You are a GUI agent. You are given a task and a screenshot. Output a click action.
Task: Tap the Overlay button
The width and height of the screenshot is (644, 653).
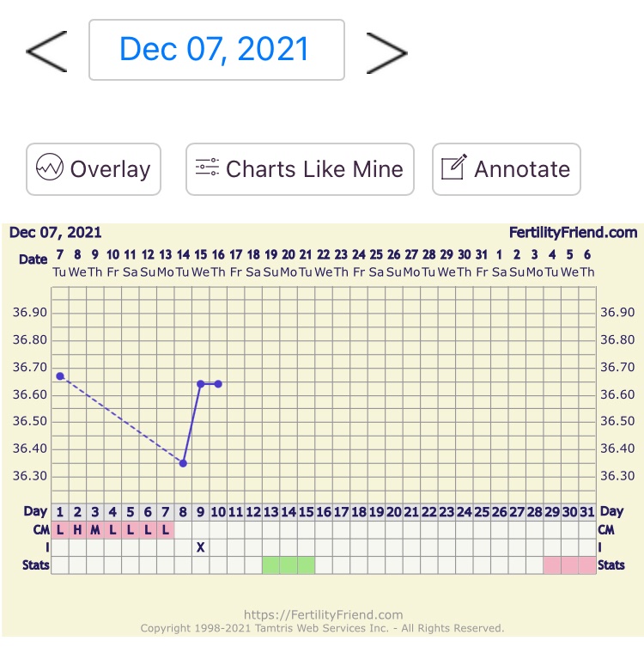pos(94,169)
